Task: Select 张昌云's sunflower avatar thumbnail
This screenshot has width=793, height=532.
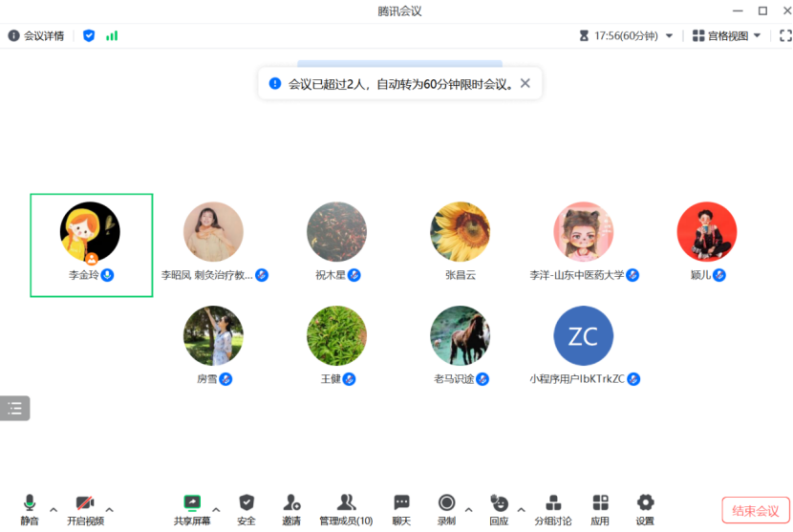Action: point(460,232)
